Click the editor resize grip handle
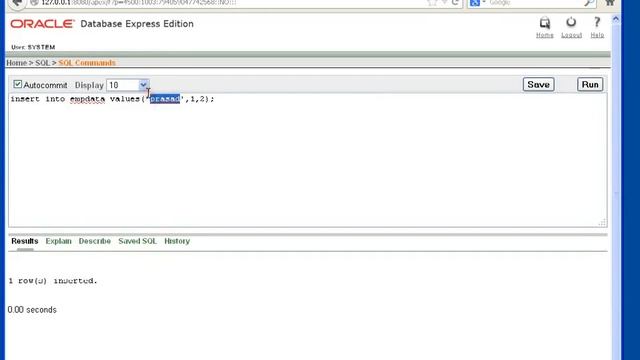 point(602,222)
